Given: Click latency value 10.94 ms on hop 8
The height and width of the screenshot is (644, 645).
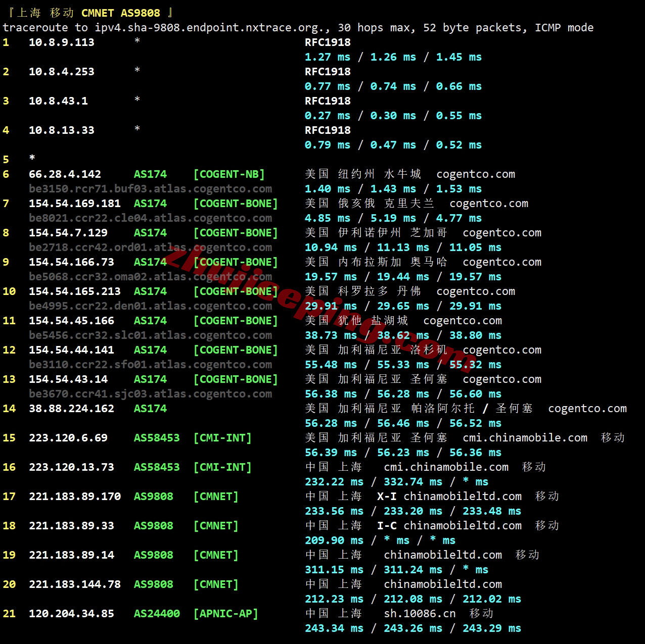Looking at the screenshot, I should [331, 247].
